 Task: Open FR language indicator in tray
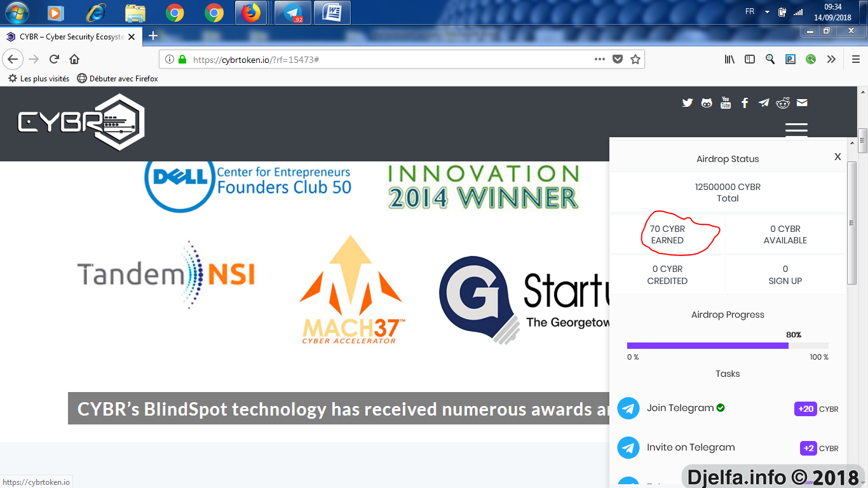750,11
